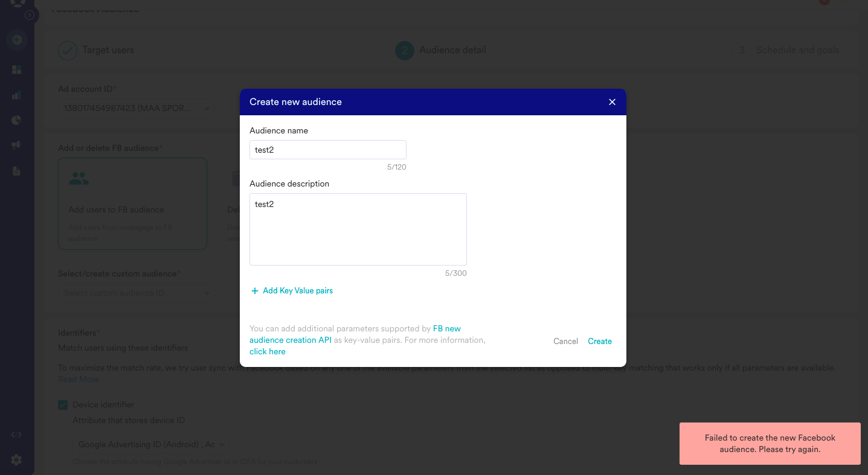Click the people icon on Add users card
The height and width of the screenshot is (475, 868).
pyautogui.click(x=79, y=179)
